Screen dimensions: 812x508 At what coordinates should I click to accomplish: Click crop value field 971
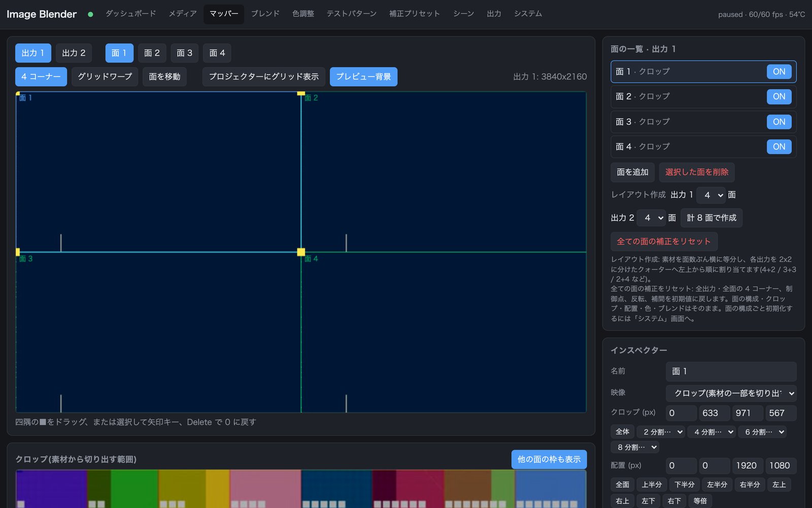coord(748,413)
